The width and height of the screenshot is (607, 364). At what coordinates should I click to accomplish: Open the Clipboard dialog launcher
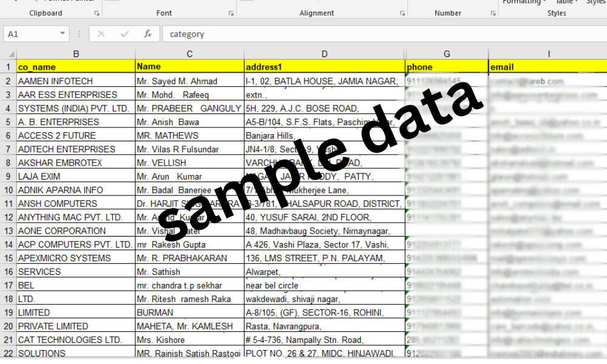97,13
